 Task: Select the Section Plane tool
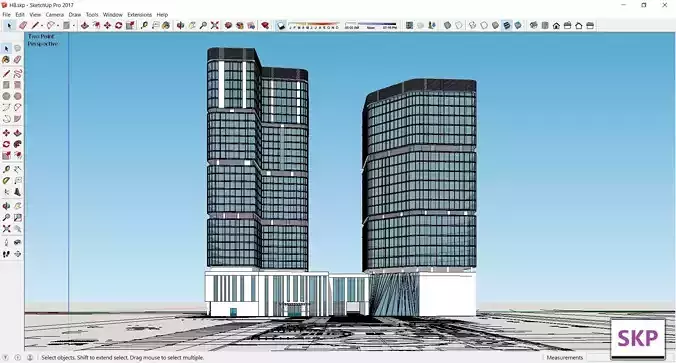click(x=17, y=254)
